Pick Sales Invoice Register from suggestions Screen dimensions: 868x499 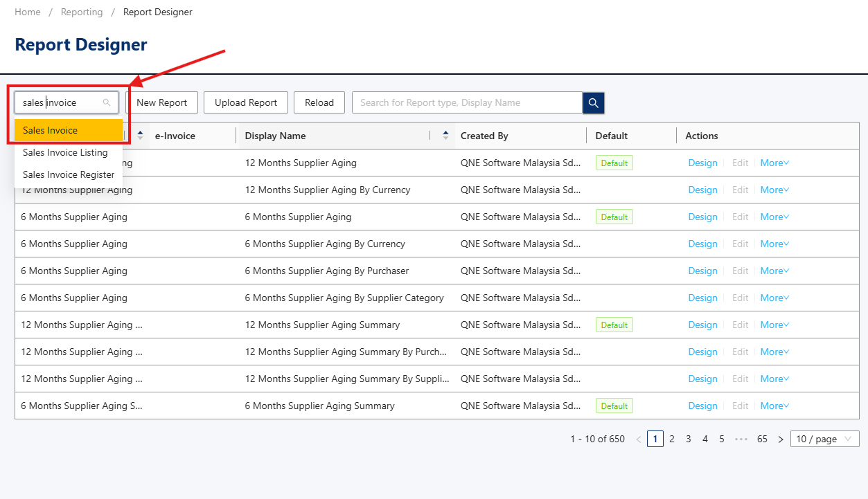(68, 174)
